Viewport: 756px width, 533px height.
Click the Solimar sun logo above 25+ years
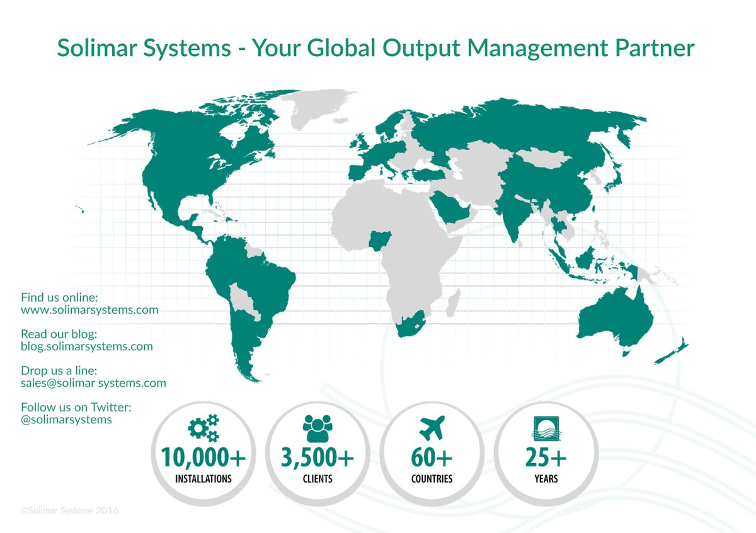(x=546, y=429)
